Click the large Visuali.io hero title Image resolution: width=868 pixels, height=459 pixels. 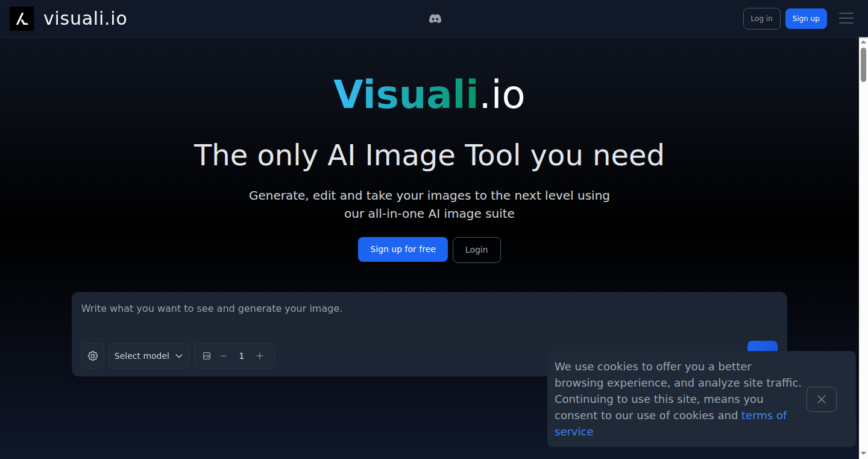pyautogui.click(x=429, y=95)
